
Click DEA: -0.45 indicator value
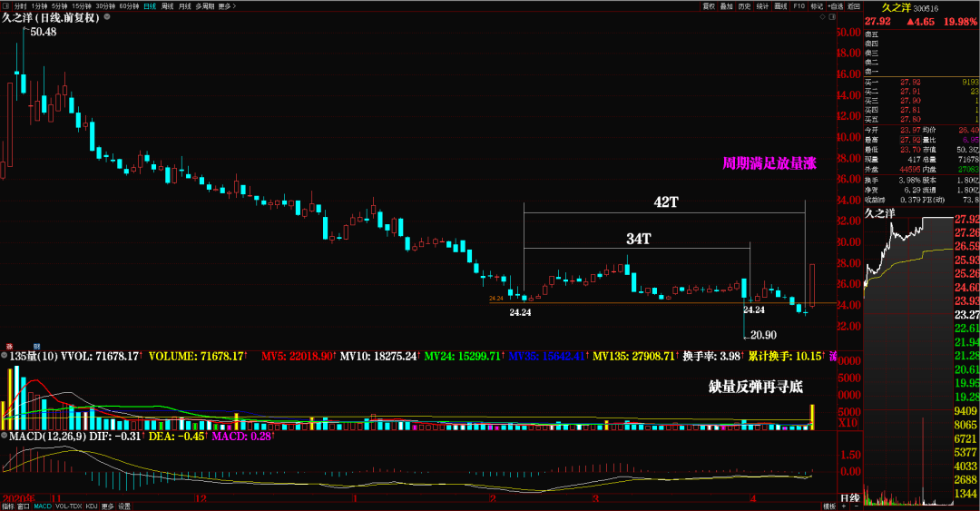176,436
